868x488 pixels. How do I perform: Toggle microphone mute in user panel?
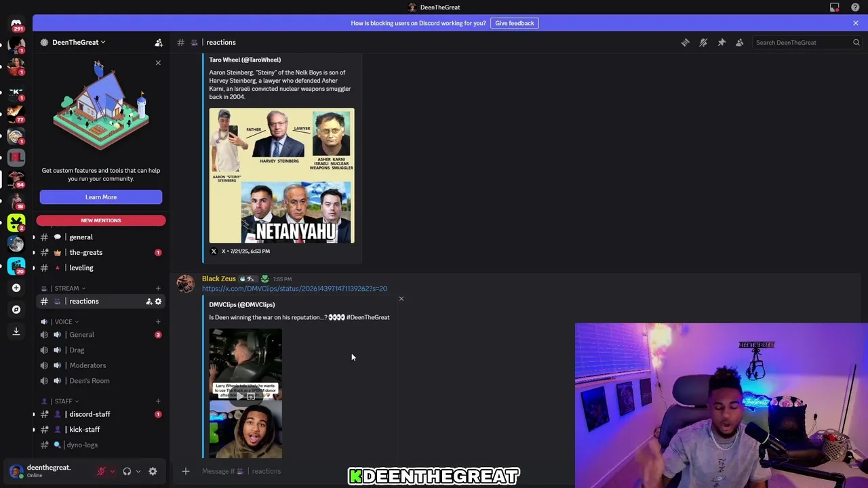point(101,471)
